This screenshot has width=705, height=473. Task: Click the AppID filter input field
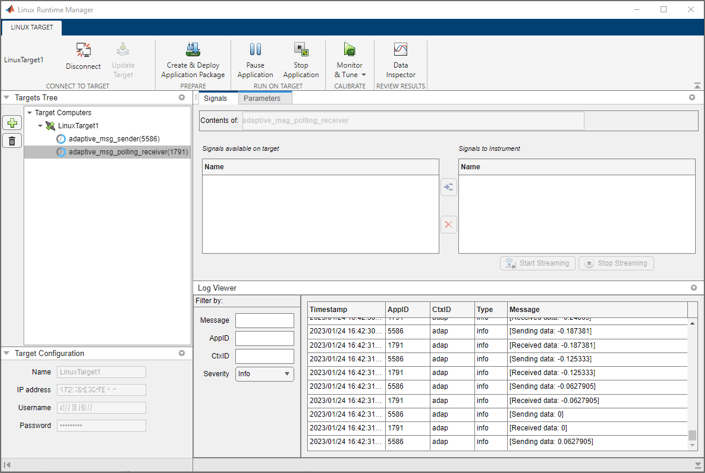(x=264, y=338)
